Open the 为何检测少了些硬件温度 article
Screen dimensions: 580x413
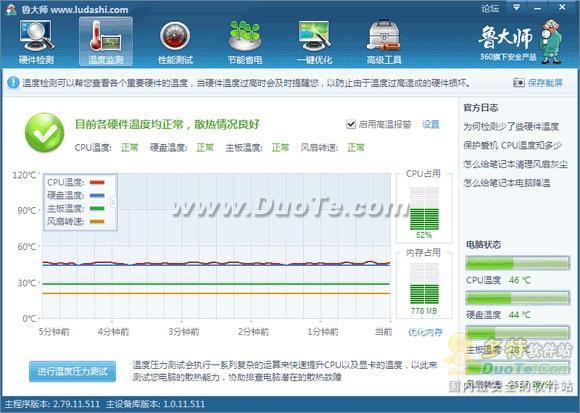coord(511,127)
